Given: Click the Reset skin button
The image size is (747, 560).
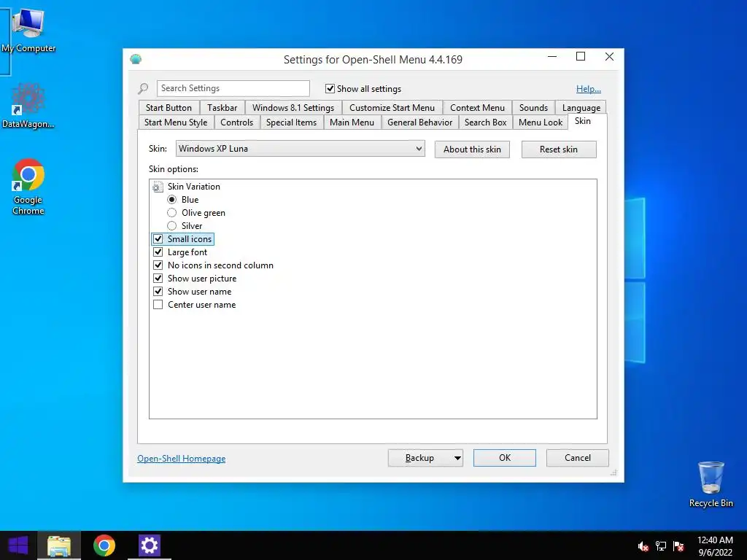Looking at the screenshot, I should click(559, 149).
